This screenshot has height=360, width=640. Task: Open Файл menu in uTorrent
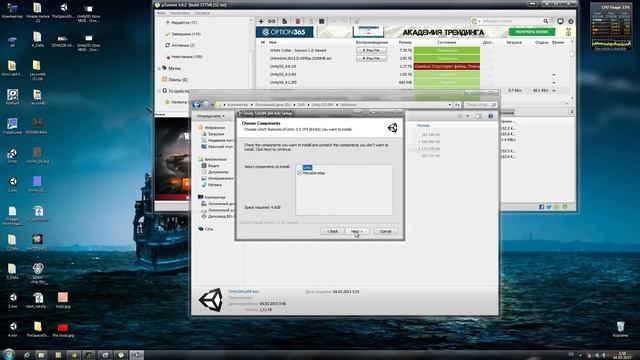tap(161, 13)
